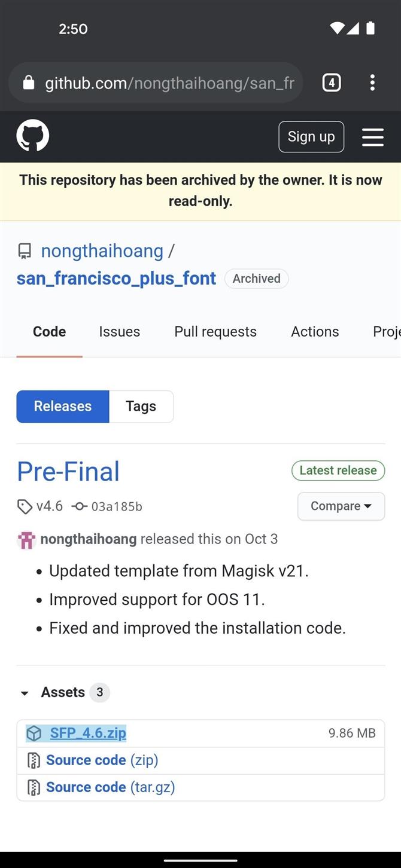Click the Sign up button
Image resolution: width=401 pixels, height=868 pixels.
click(311, 137)
